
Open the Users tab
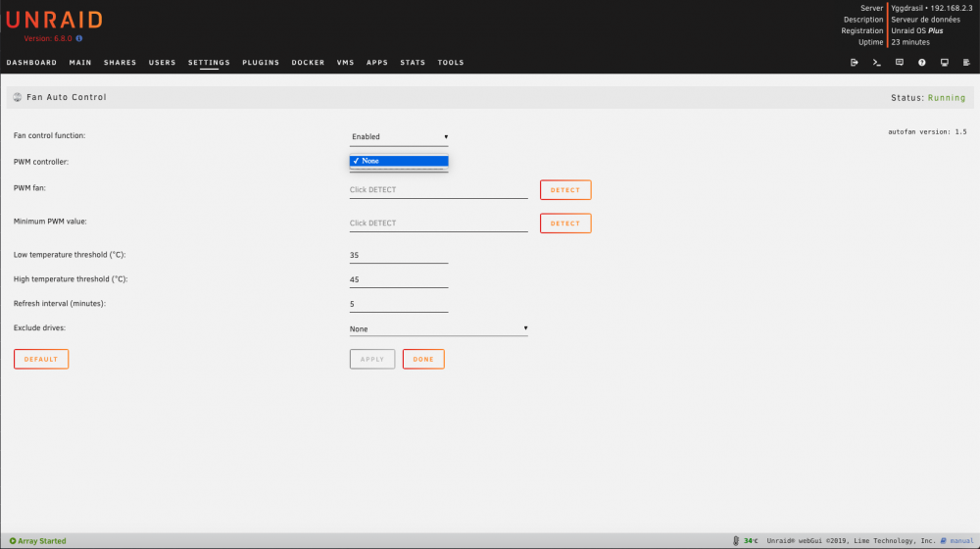162,63
